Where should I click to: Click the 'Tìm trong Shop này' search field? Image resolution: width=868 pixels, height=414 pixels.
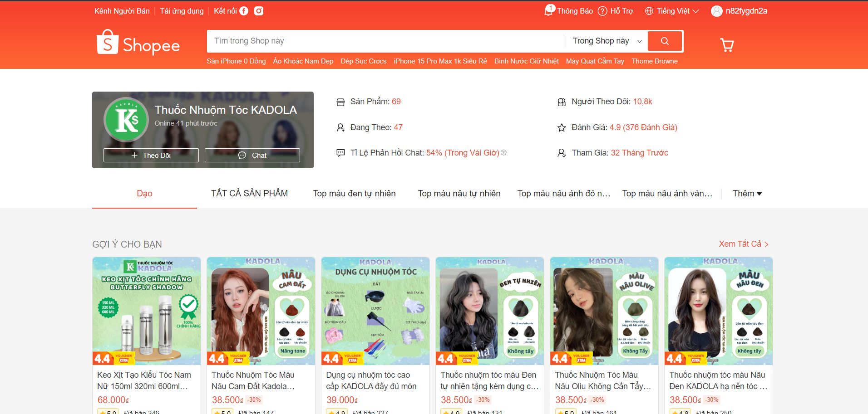click(386, 41)
